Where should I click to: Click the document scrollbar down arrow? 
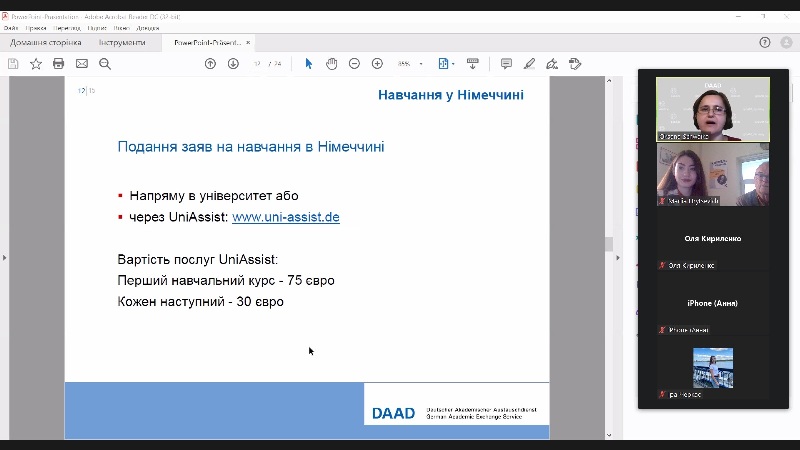(609, 435)
